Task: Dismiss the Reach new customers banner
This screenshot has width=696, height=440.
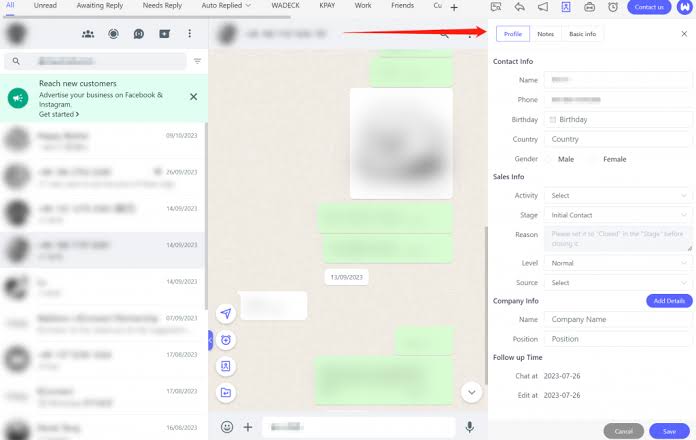Action: [x=194, y=96]
